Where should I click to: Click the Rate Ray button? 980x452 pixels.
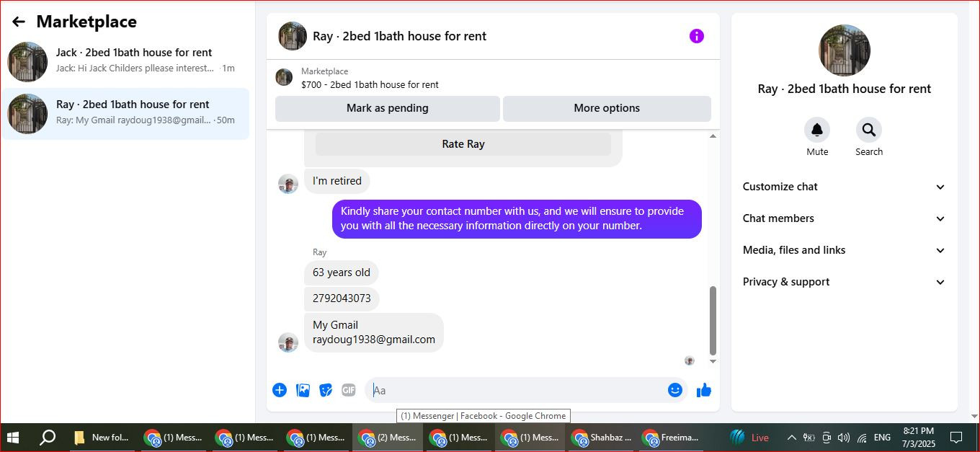pyautogui.click(x=463, y=144)
